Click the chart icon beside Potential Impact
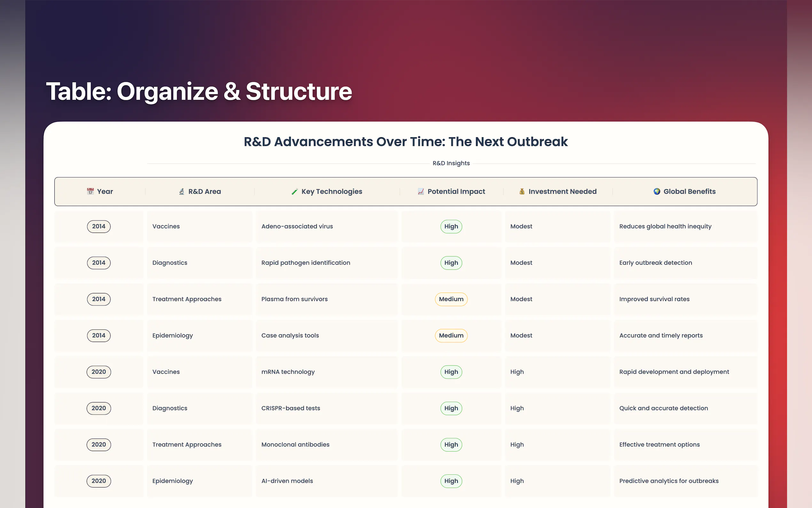812x508 pixels. coord(421,192)
